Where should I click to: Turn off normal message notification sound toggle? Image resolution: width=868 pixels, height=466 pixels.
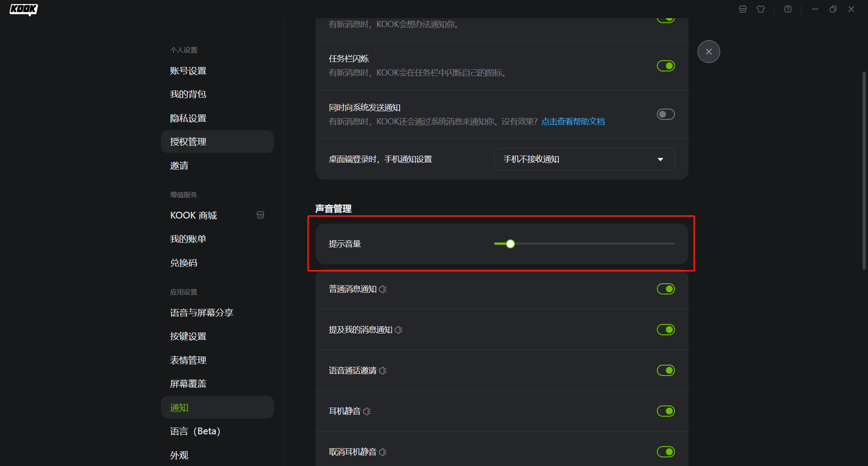665,289
